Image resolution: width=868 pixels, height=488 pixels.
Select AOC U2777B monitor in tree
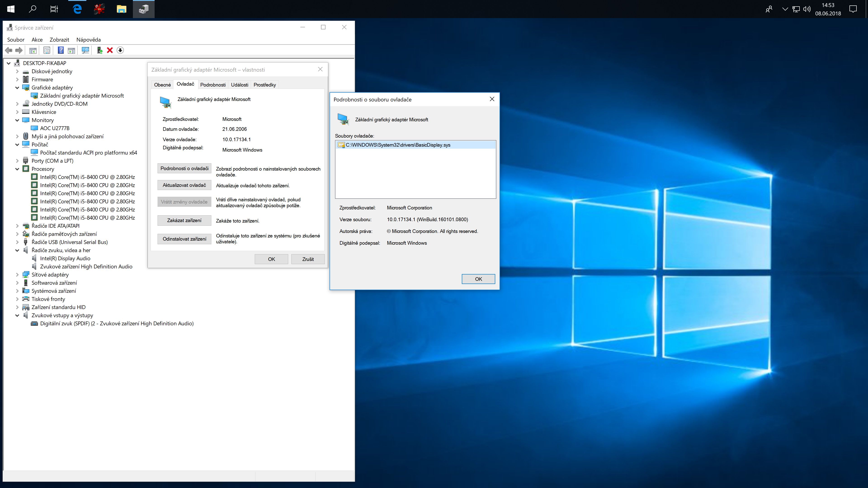54,128
